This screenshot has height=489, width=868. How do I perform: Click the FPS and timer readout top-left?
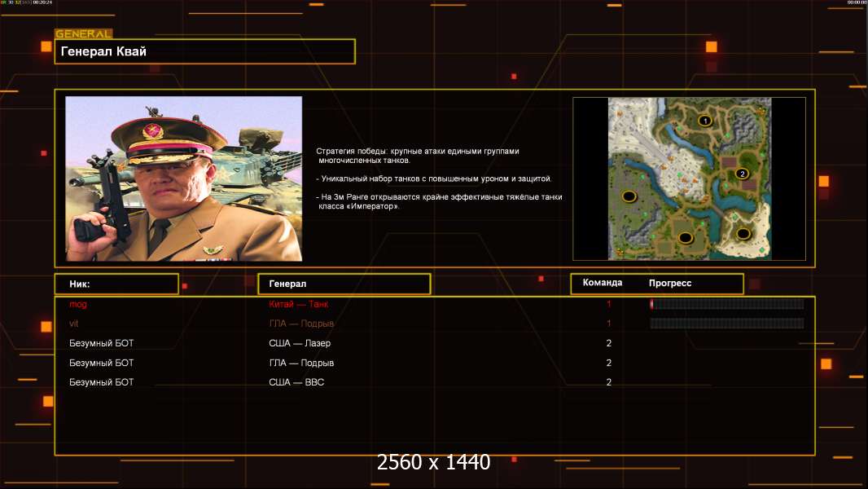pyautogui.click(x=28, y=3)
